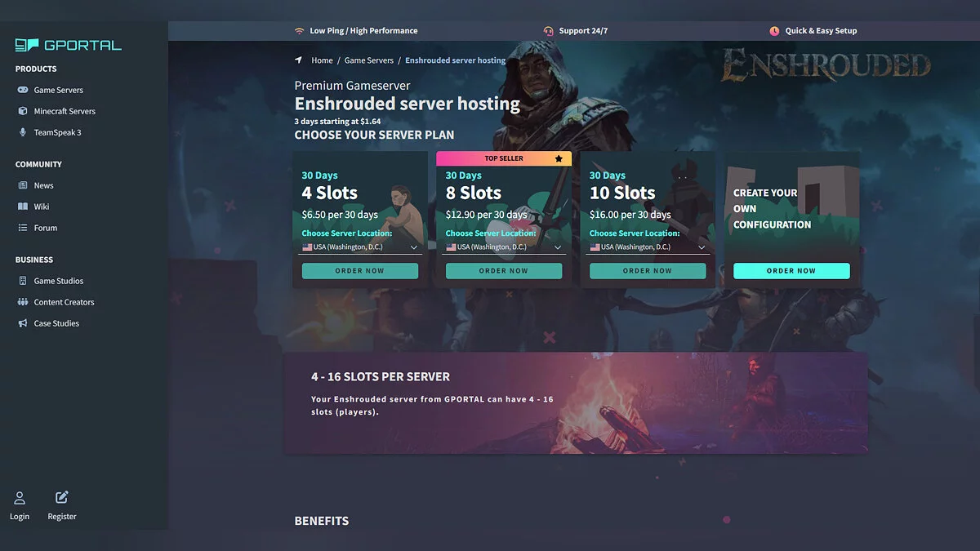Click the Top Seller star icon
The height and width of the screenshot is (551, 980).
[559, 158]
